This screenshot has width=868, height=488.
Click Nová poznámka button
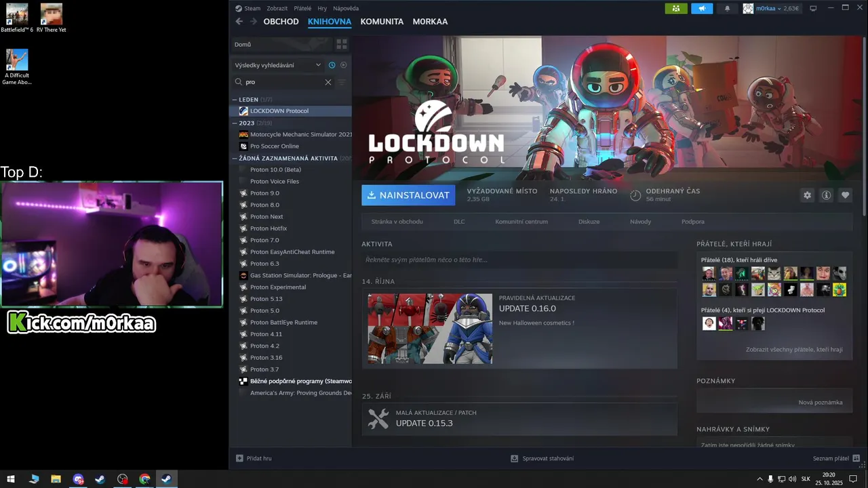(x=821, y=403)
